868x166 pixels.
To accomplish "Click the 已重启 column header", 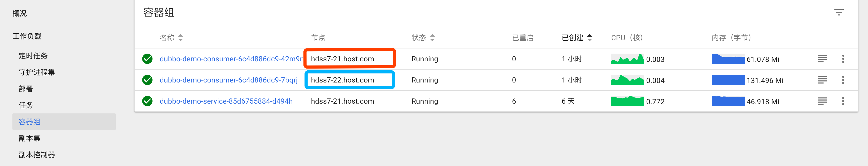I will [x=523, y=38].
